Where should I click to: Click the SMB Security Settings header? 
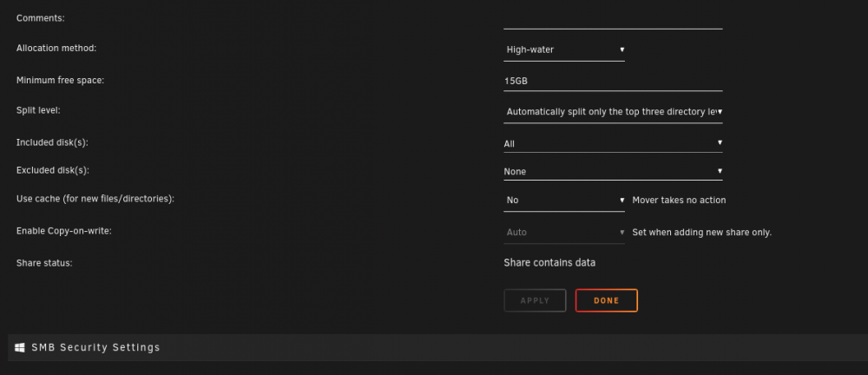pyautogui.click(x=437, y=348)
